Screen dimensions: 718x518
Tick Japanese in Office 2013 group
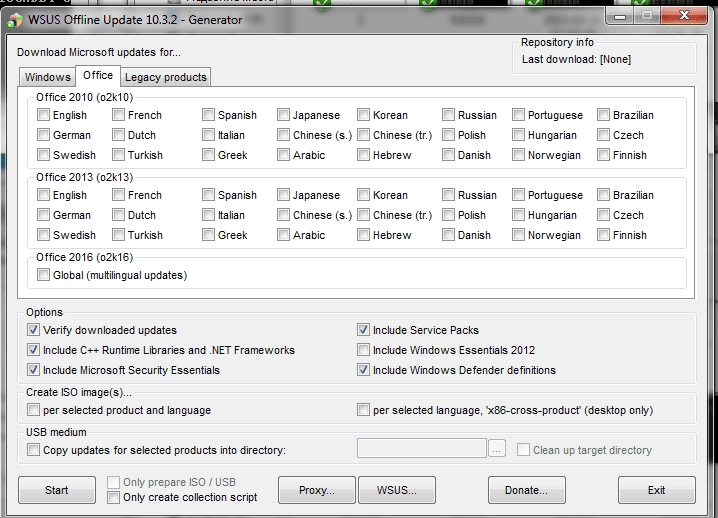(x=283, y=195)
